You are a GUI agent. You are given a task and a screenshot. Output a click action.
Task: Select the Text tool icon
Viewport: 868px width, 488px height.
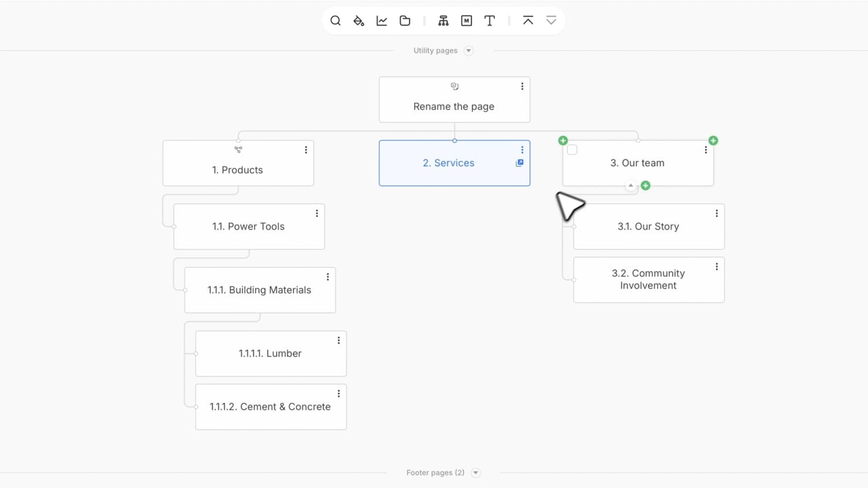point(490,21)
